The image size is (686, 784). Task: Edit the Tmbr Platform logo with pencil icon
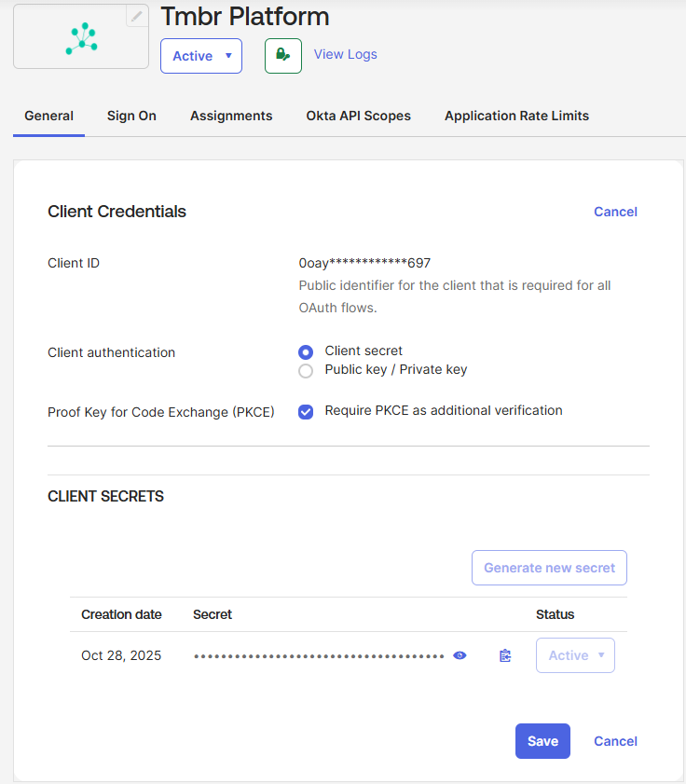click(x=136, y=16)
